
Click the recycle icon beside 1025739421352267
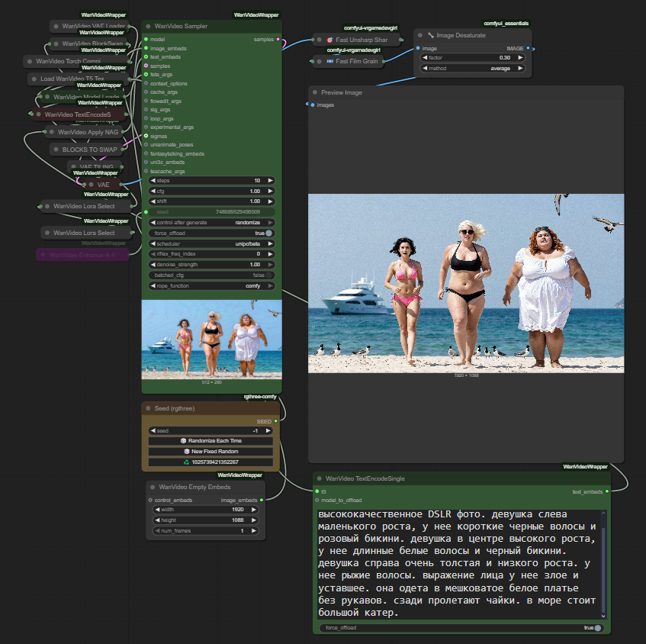186,462
